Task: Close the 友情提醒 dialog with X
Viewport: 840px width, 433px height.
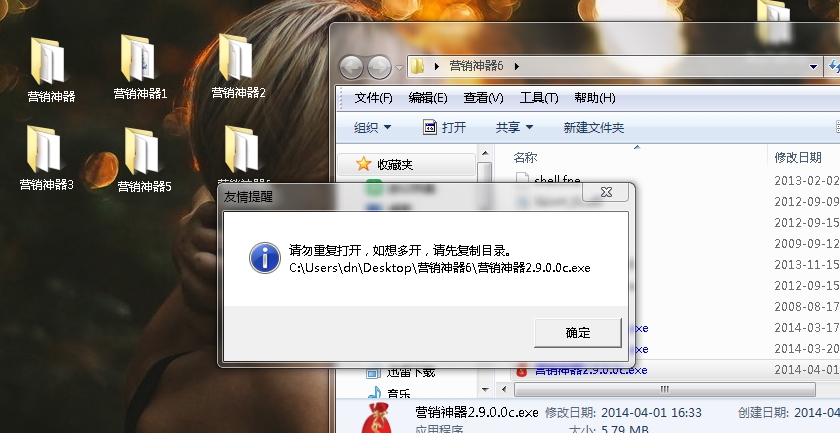Action: (x=606, y=192)
